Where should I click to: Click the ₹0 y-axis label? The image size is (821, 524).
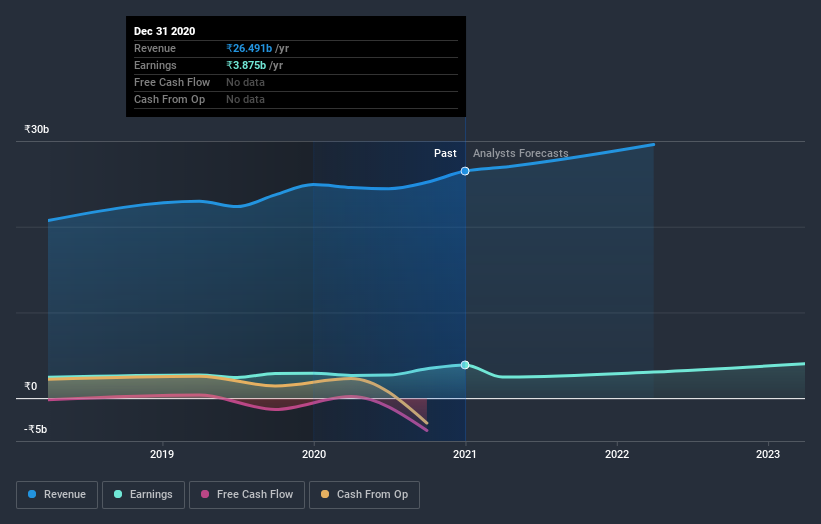[31, 386]
